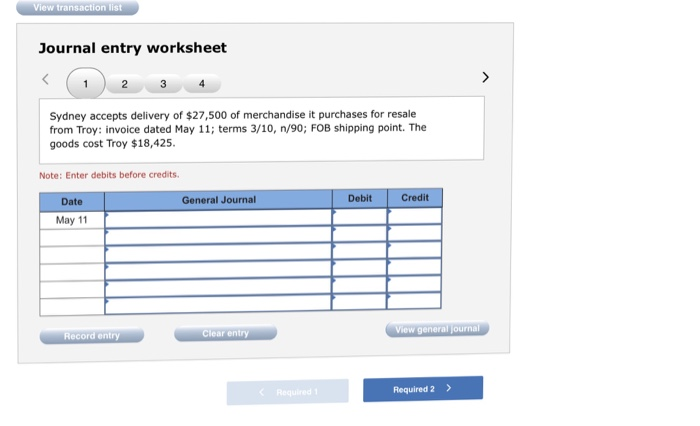Click the Credit cell in May 11 row
Screen dimensions: 700x426
(x=415, y=216)
